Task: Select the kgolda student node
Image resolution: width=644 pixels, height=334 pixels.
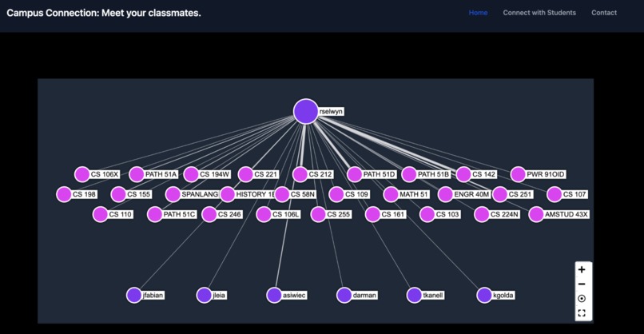Action: 484,295
